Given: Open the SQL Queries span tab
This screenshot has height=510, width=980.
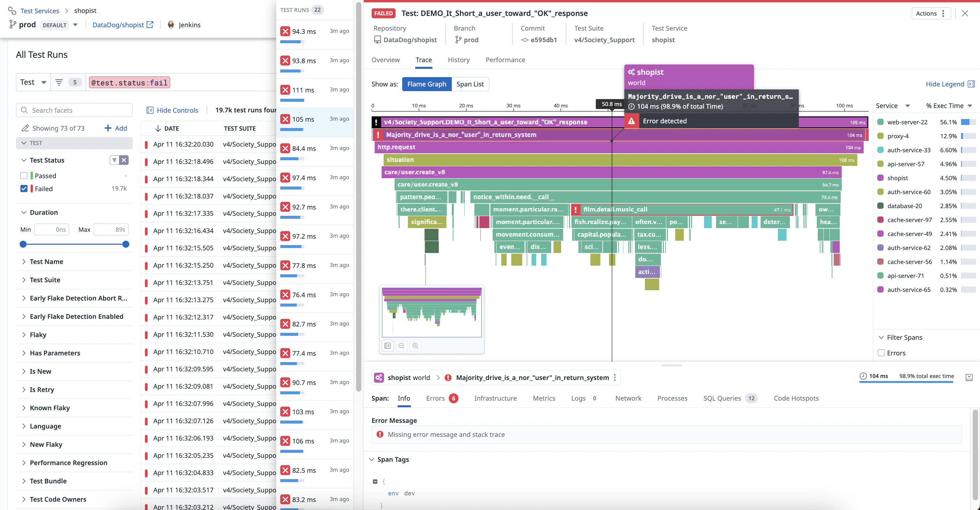Looking at the screenshot, I should point(722,398).
